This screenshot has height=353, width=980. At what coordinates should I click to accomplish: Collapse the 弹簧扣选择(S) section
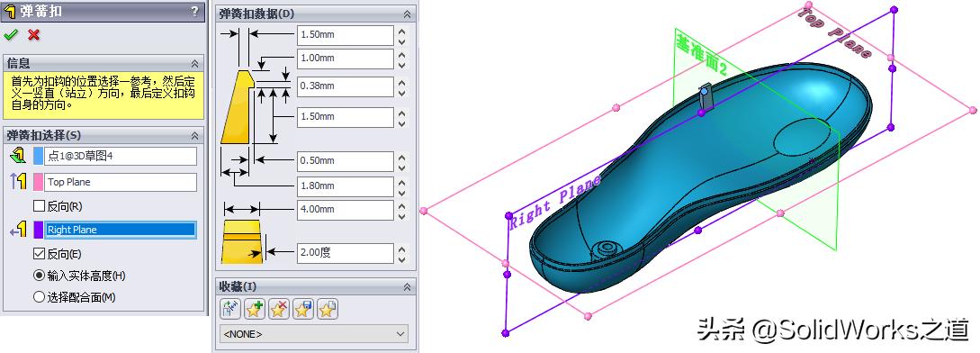click(x=195, y=135)
